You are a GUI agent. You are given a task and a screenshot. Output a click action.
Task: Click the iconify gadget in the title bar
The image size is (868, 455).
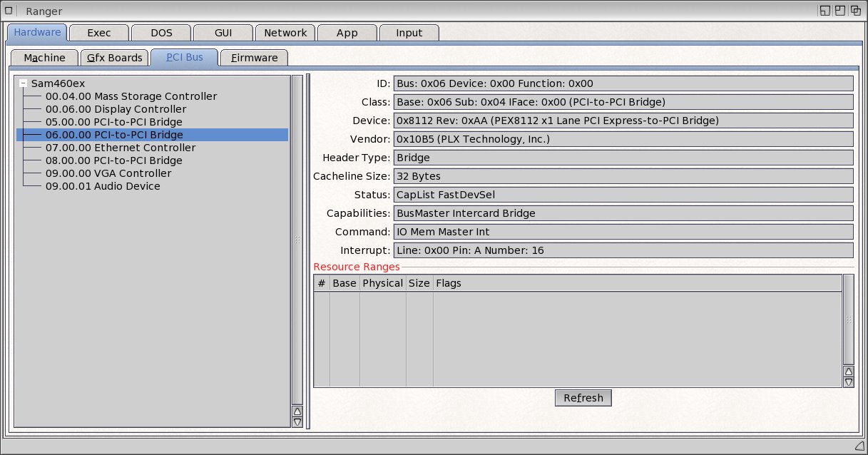pyautogui.click(x=825, y=11)
